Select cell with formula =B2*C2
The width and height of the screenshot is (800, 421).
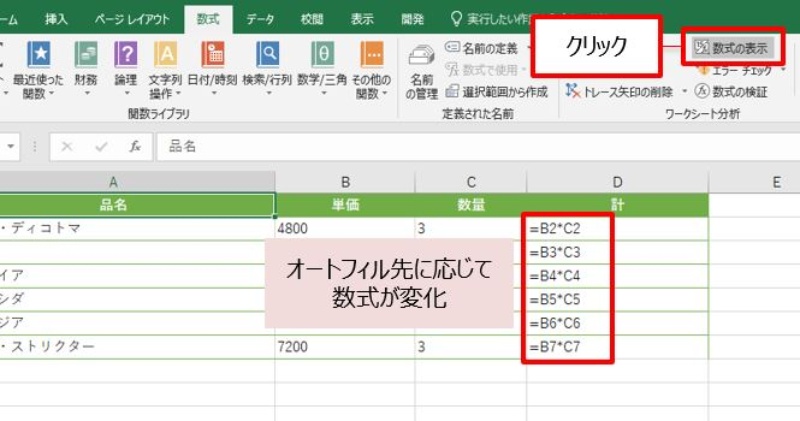point(617,228)
